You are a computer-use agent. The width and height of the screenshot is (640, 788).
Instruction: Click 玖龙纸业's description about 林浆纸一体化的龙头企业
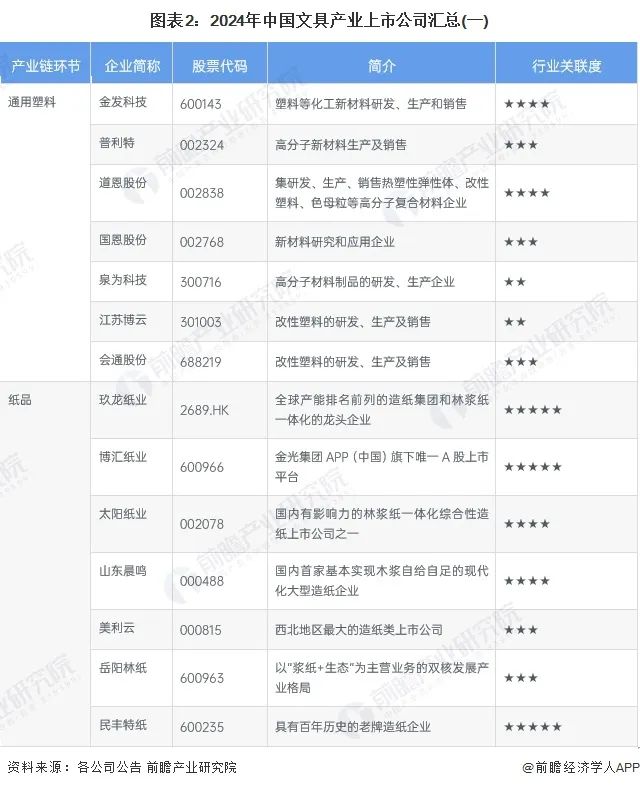pos(382,410)
